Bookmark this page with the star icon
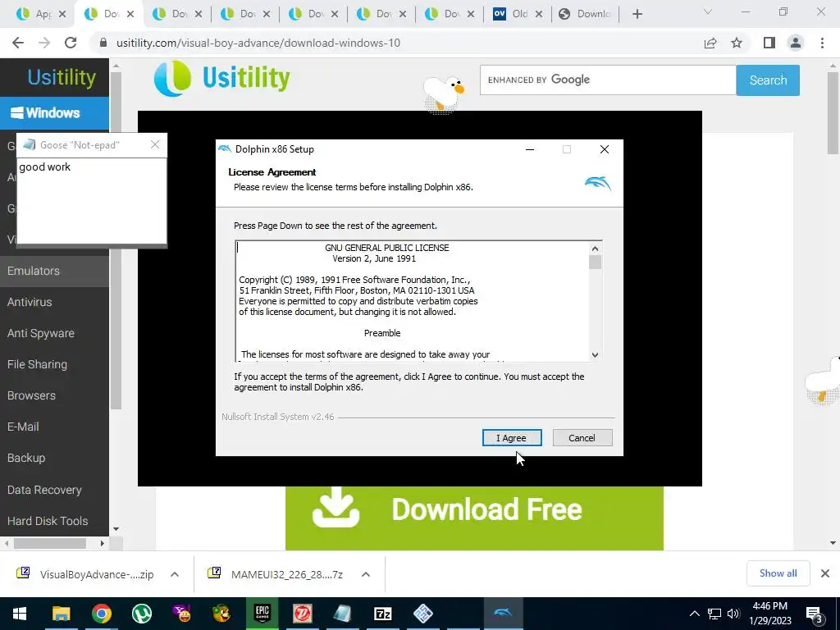The height and width of the screenshot is (630, 840). pos(737,43)
